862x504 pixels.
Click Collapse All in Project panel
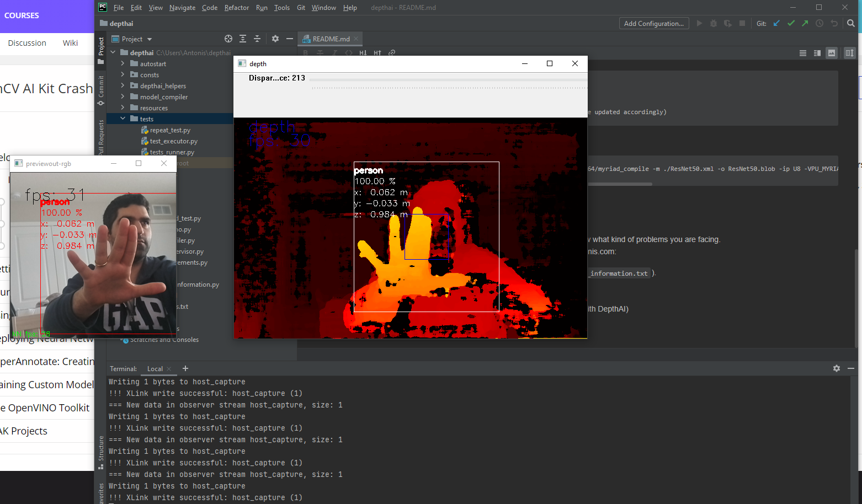tap(257, 39)
